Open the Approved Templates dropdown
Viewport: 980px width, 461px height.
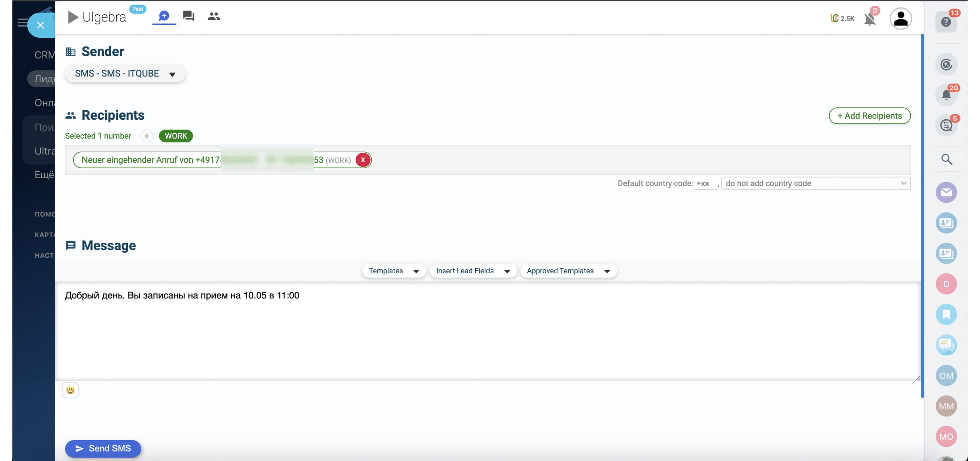tap(568, 271)
